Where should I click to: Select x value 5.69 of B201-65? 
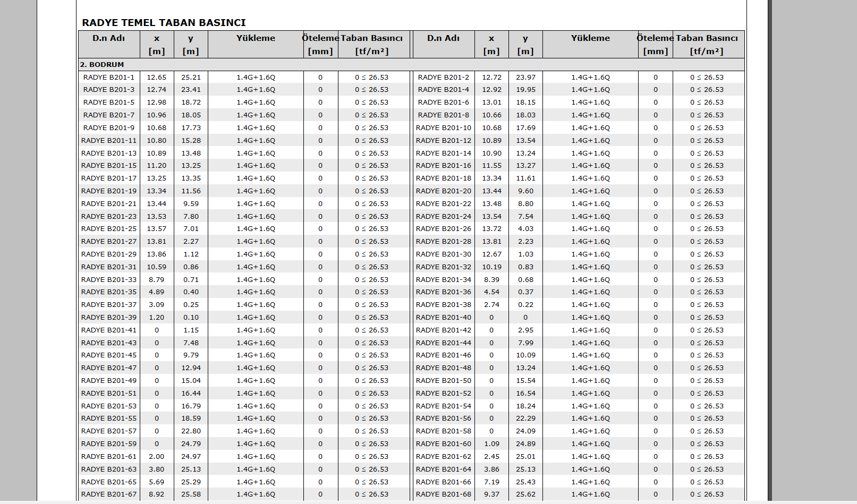coord(157,482)
